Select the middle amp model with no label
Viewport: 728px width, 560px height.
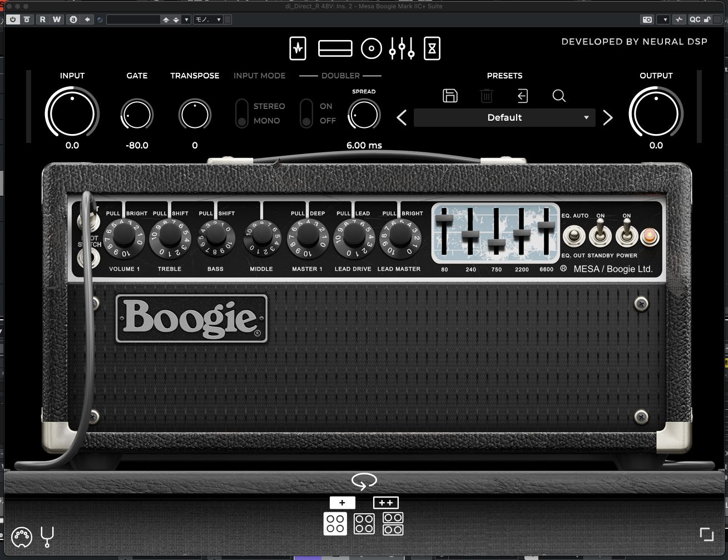364,523
